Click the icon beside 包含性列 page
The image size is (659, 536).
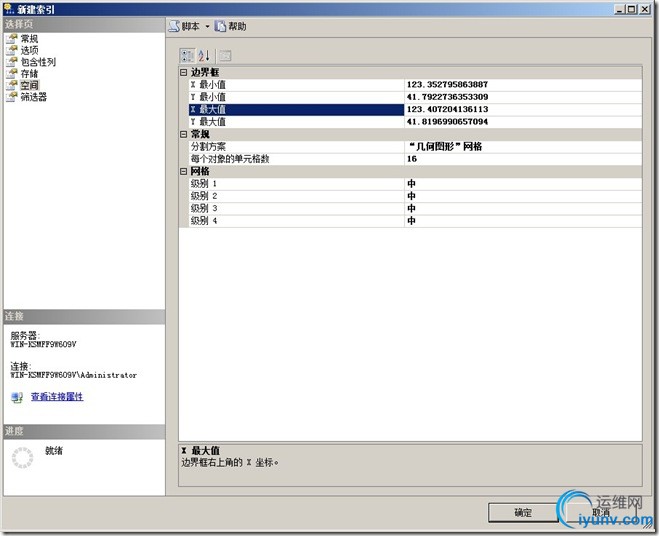point(12,62)
